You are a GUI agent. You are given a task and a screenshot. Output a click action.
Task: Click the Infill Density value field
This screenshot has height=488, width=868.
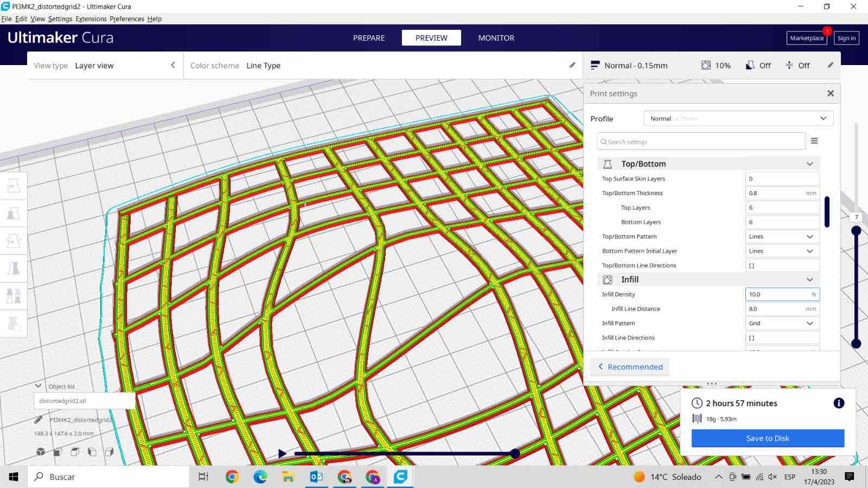click(x=782, y=294)
